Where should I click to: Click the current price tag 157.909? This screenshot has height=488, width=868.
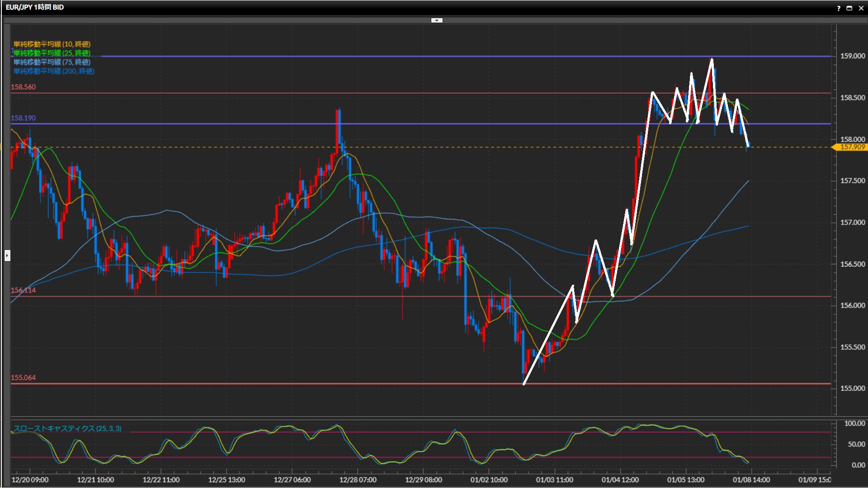[x=852, y=147]
